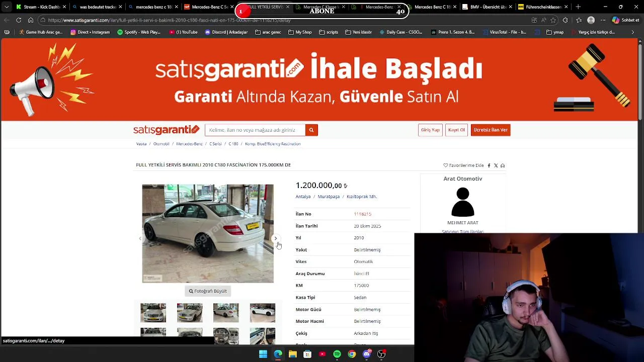Open Game Hub Arac ge... bookmark
644x362 pixels.
point(41,32)
